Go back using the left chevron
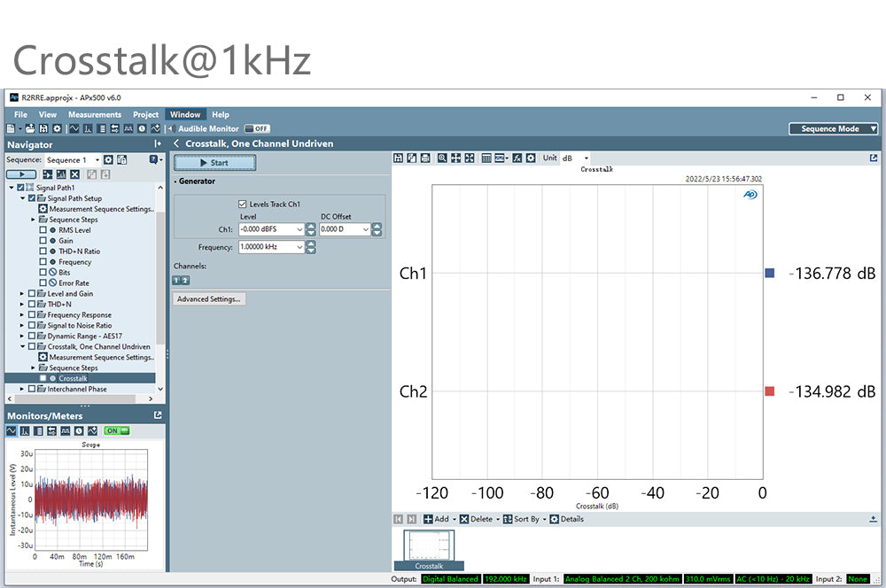886x588 pixels. tap(176, 143)
